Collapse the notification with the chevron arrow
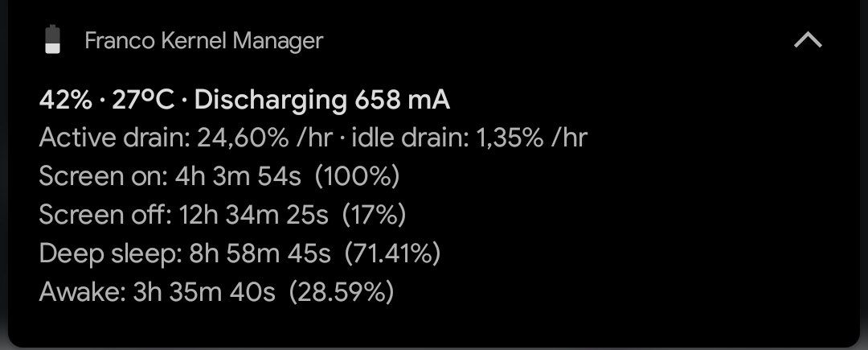This screenshot has height=350, width=868. [808, 40]
